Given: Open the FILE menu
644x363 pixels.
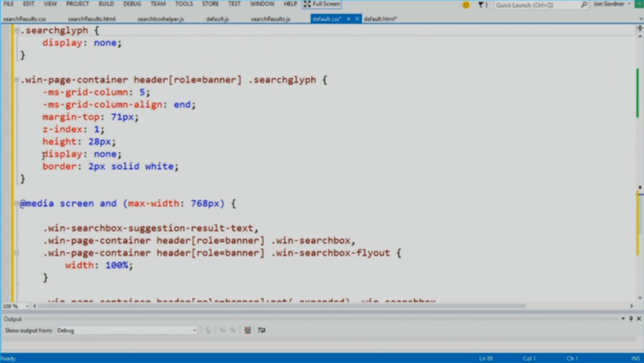Looking at the screenshot, I should click(8, 4).
